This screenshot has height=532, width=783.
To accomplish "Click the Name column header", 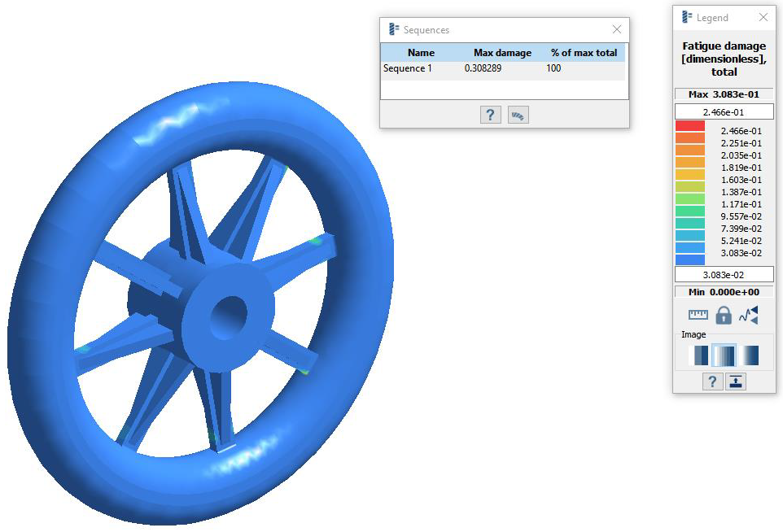I will coord(421,53).
